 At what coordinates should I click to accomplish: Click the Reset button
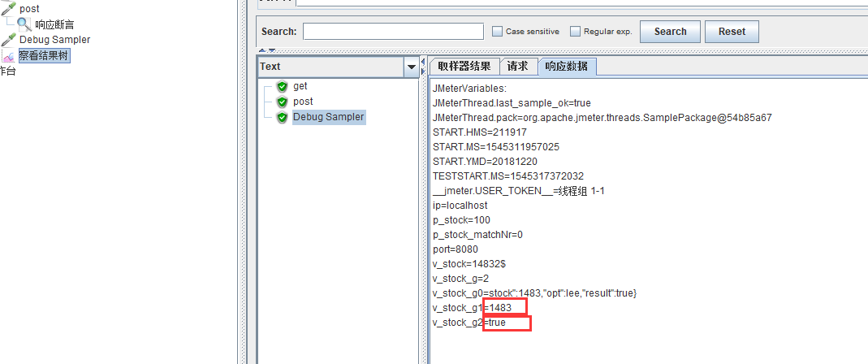732,32
